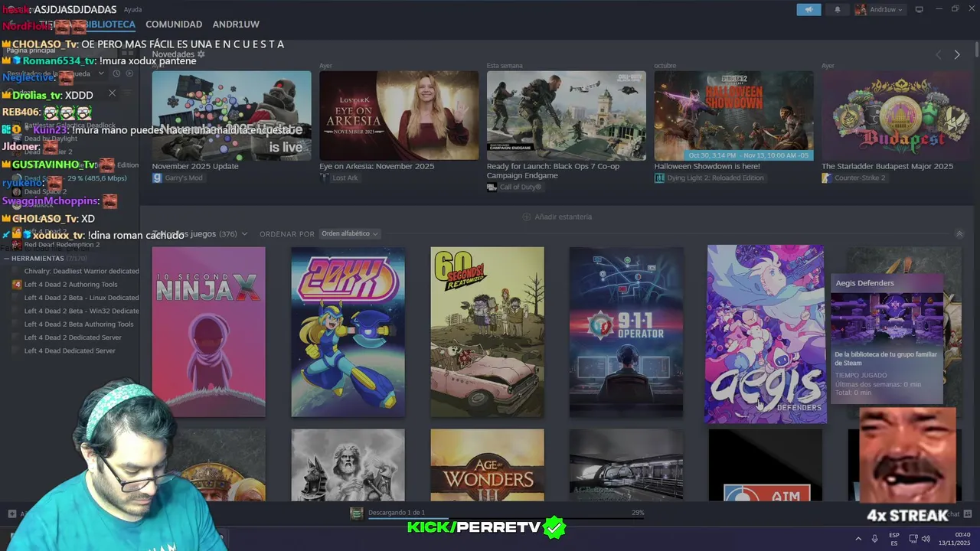Open 60 Seconds! Reatomized cover
Screen dimensions: 980x551
point(487,332)
